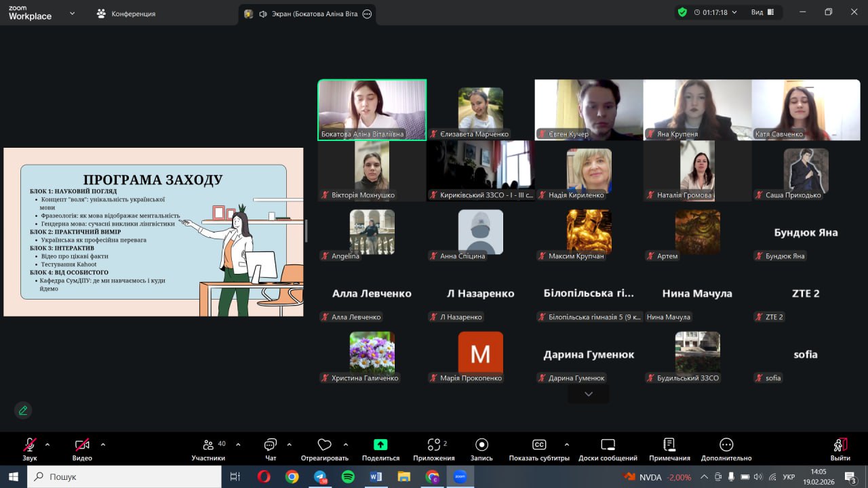
Task: Click the green annotation pencil icon
Action: 23,410
